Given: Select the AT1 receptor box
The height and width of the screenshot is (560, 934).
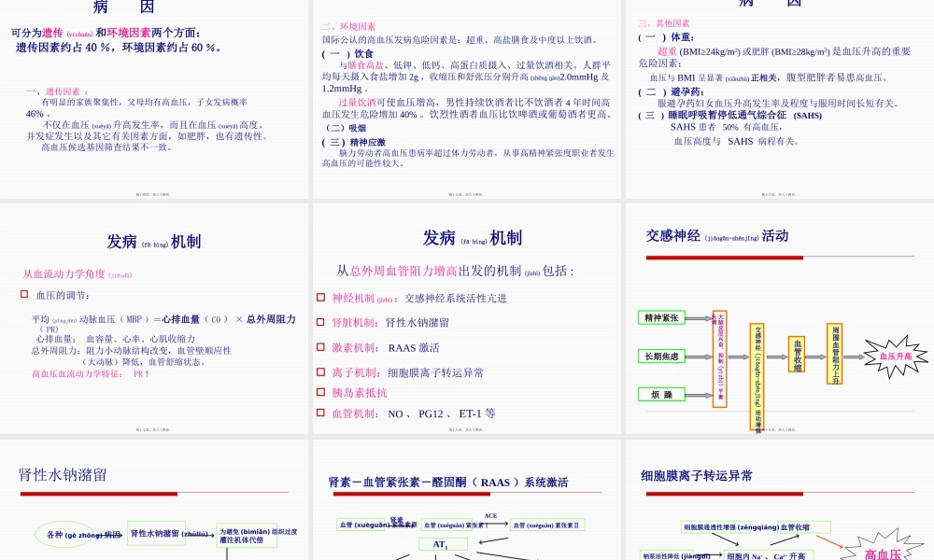Looking at the screenshot, I should (x=441, y=543).
